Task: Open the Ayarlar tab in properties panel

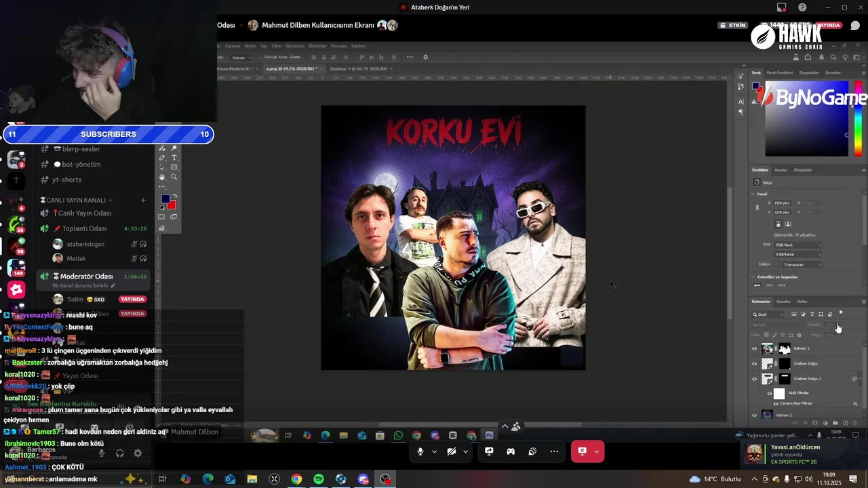Action: coord(781,170)
